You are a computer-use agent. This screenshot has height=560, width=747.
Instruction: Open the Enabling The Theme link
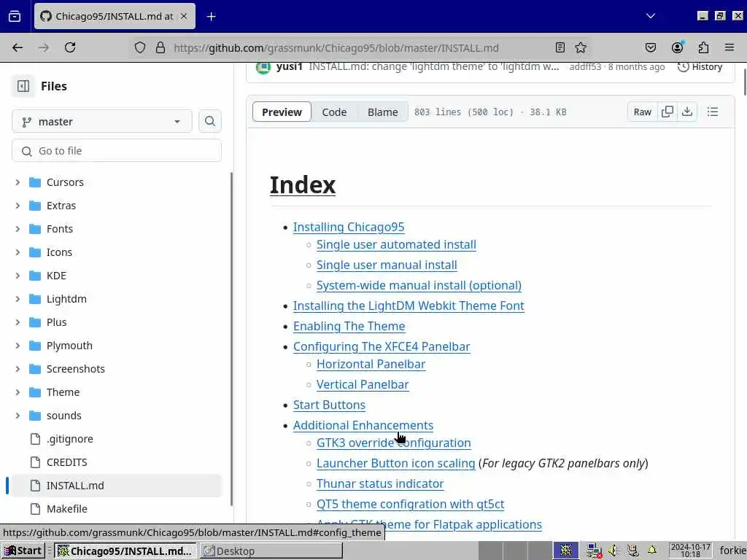[349, 327]
